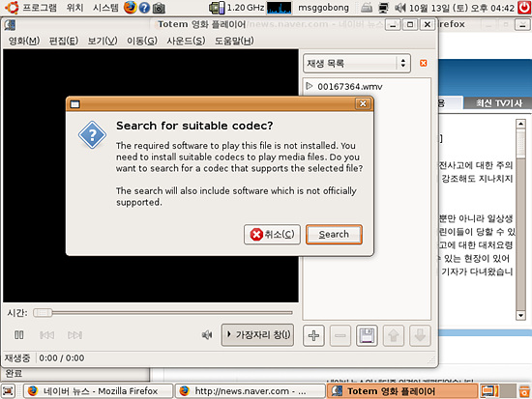The image size is (532, 399).
Task: Click the network status icon in panel
Action: (x=383, y=8)
